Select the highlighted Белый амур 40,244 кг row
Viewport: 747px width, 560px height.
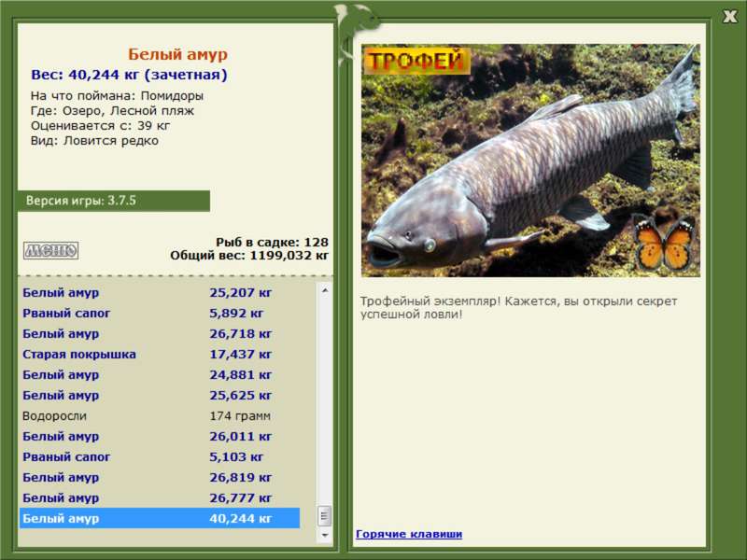[160, 518]
